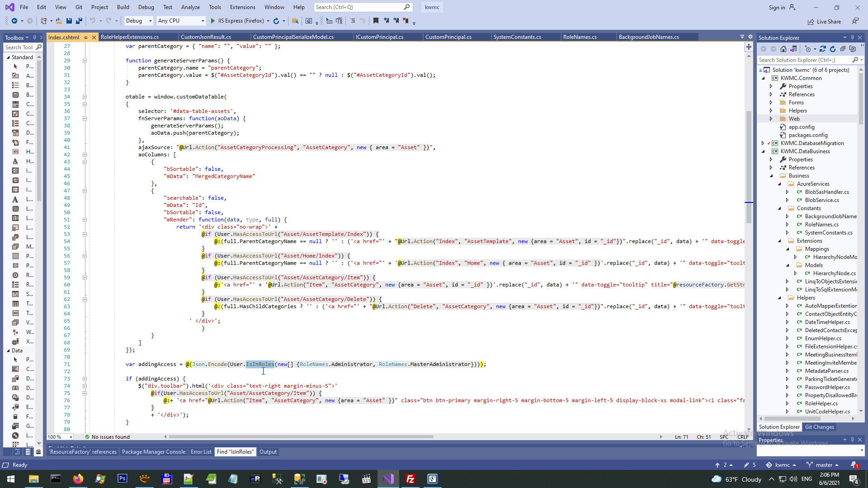Expand the Web folder in KWMC.Common
Image resolution: width=868 pixels, height=488 pixels.
point(771,119)
